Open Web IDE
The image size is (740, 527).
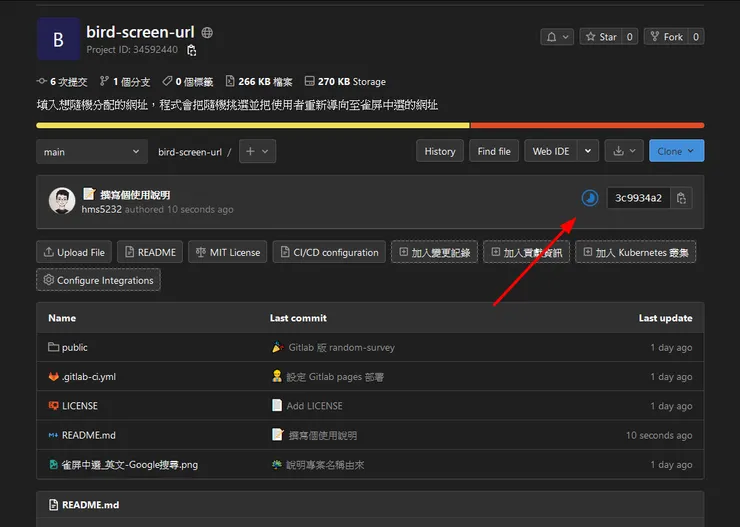[551, 151]
